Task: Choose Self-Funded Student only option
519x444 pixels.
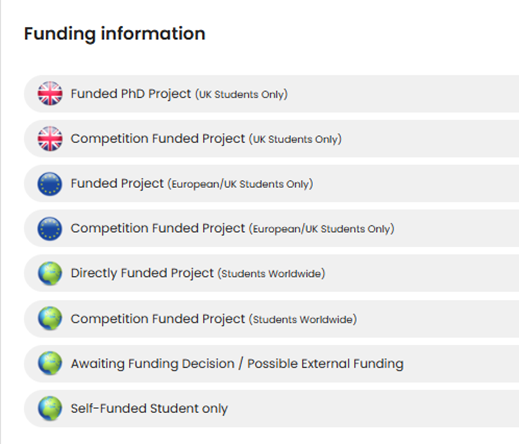Action: [x=271, y=409]
